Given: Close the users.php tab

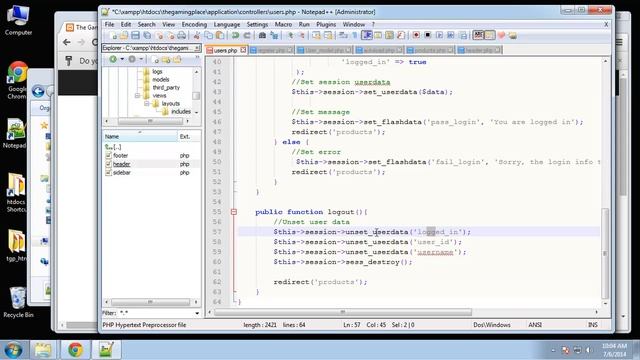Looking at the screenshot, I should tap(243, 50).
